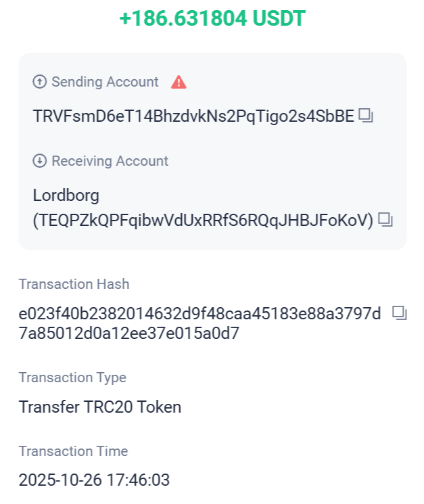The width and height of the screenshot is (424, 504).
Task: Click the Sending Account up-arrow icon
Action: (40, 83)
